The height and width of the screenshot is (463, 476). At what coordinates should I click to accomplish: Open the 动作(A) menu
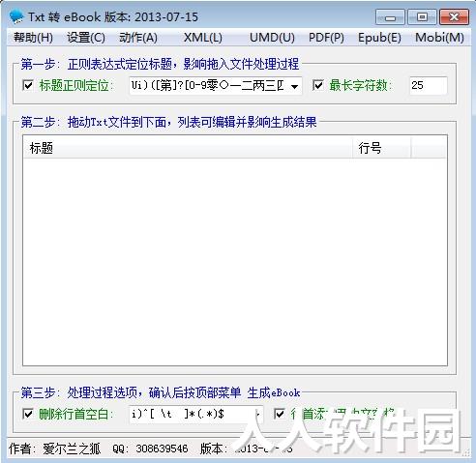click(x=138, y=38)
